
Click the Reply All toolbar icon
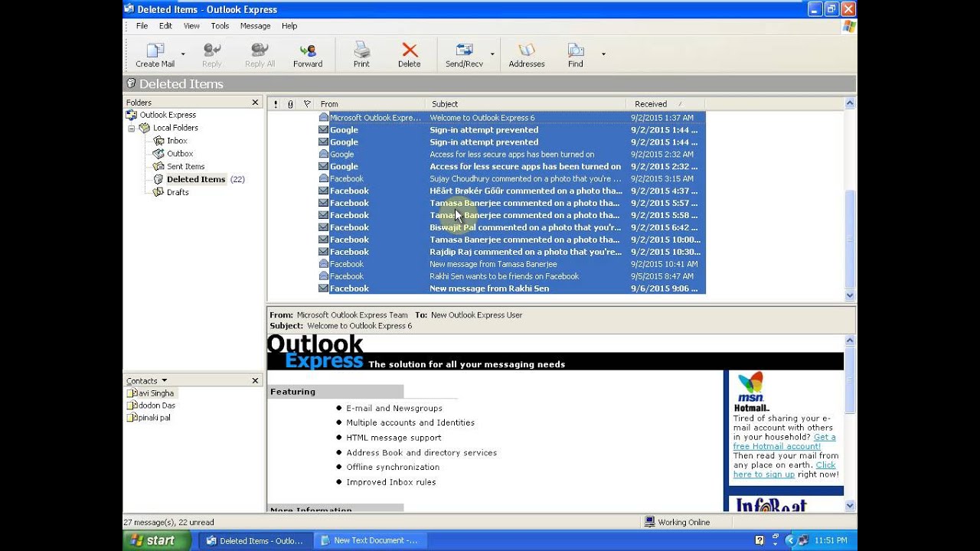[260, 51]
